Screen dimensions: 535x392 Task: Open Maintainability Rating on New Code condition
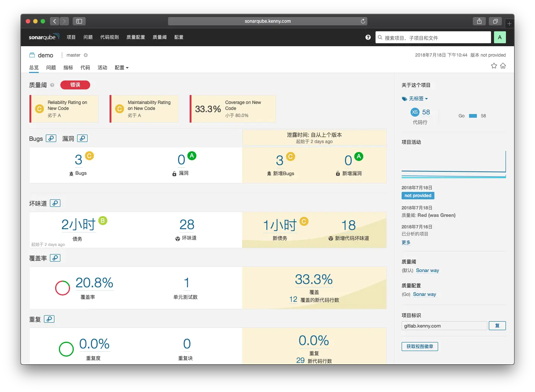click(144, 109)
